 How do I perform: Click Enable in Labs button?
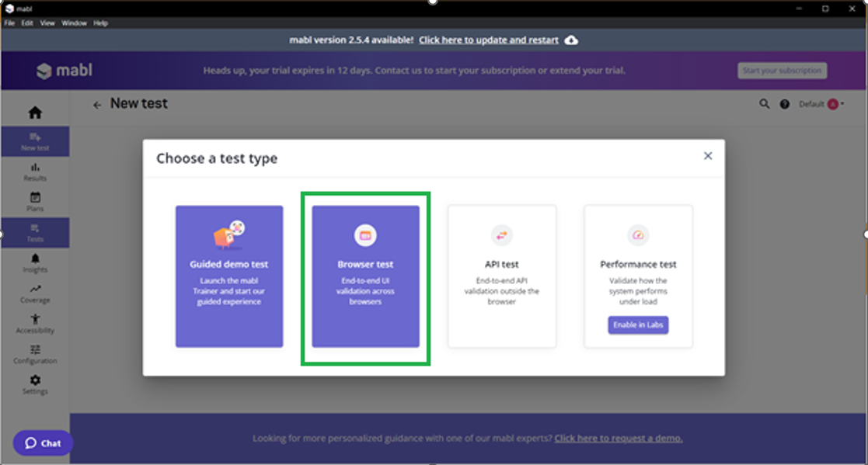(x=638, y=324)
